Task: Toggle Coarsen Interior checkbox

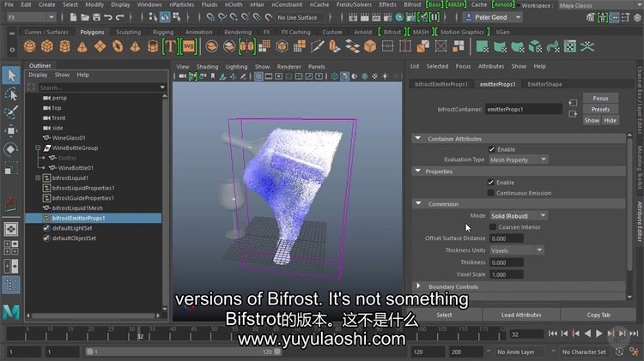Action: (493, 227)
